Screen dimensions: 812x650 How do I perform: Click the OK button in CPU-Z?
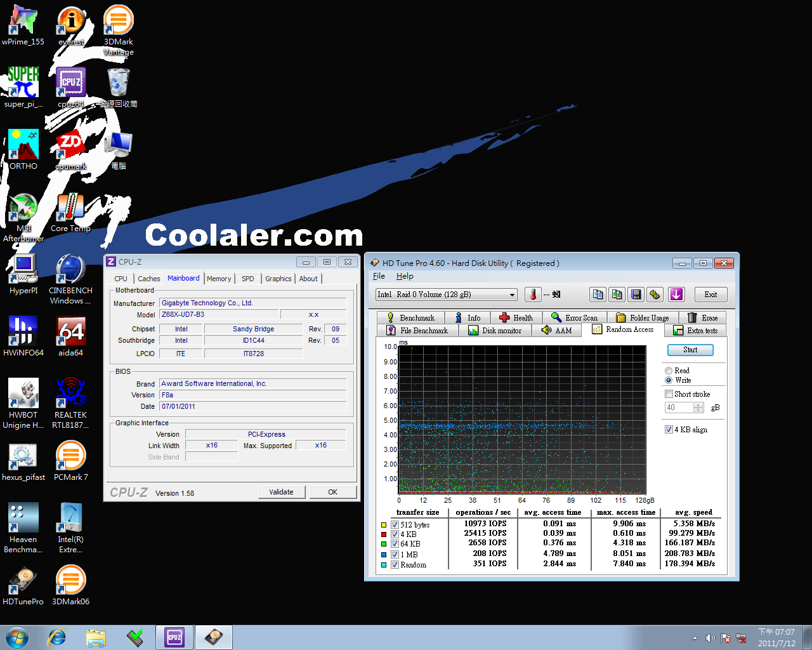[x=332, y=492]
